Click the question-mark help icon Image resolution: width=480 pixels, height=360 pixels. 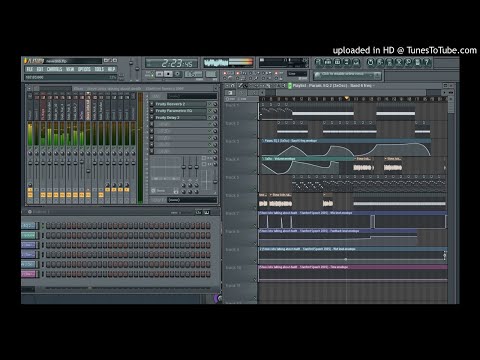427,62
